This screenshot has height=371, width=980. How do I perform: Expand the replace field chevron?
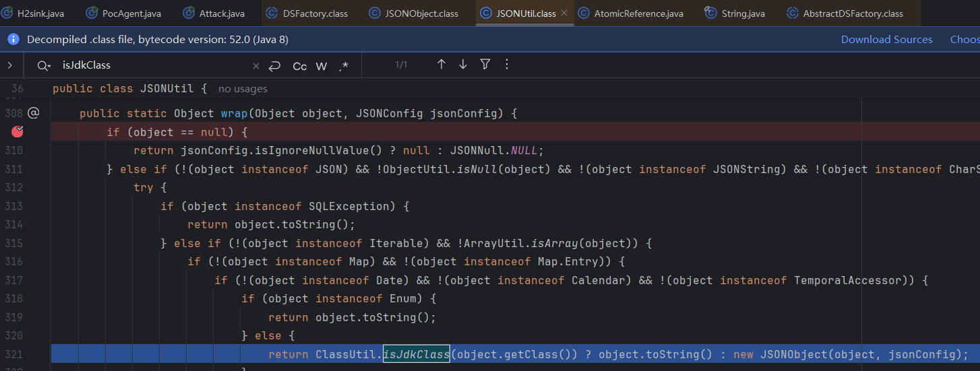(x=10, y=65)
